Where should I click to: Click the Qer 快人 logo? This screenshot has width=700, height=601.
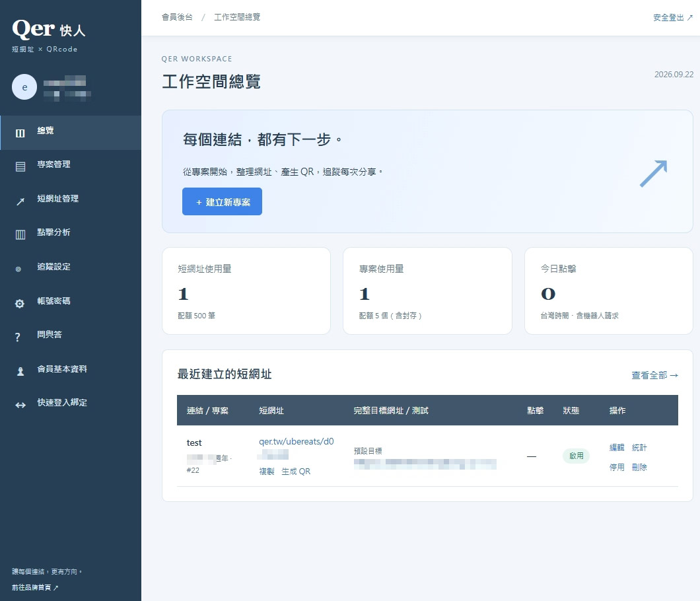(x=49, y=29)
